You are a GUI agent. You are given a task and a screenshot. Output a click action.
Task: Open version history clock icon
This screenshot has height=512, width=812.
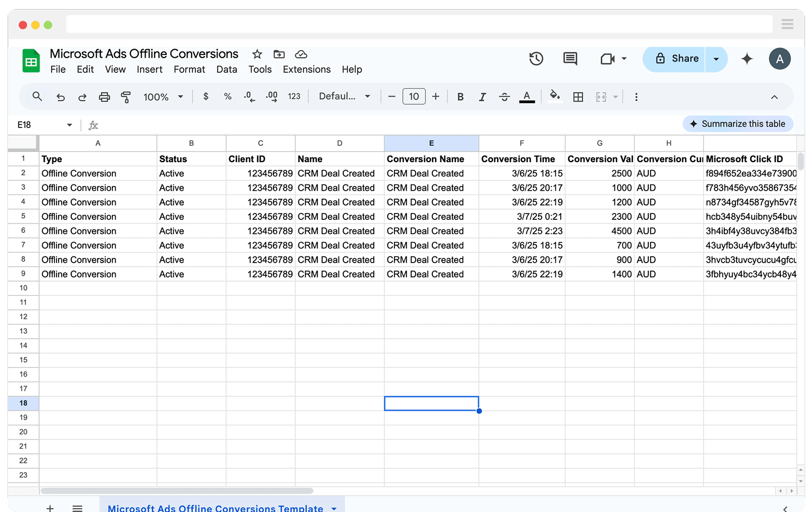536,59
